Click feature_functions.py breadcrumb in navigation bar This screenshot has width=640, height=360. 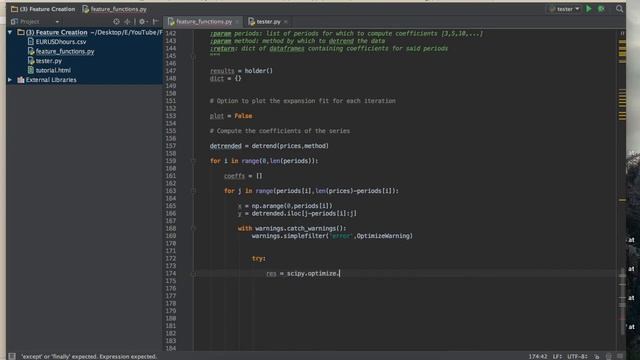(114, 9)
